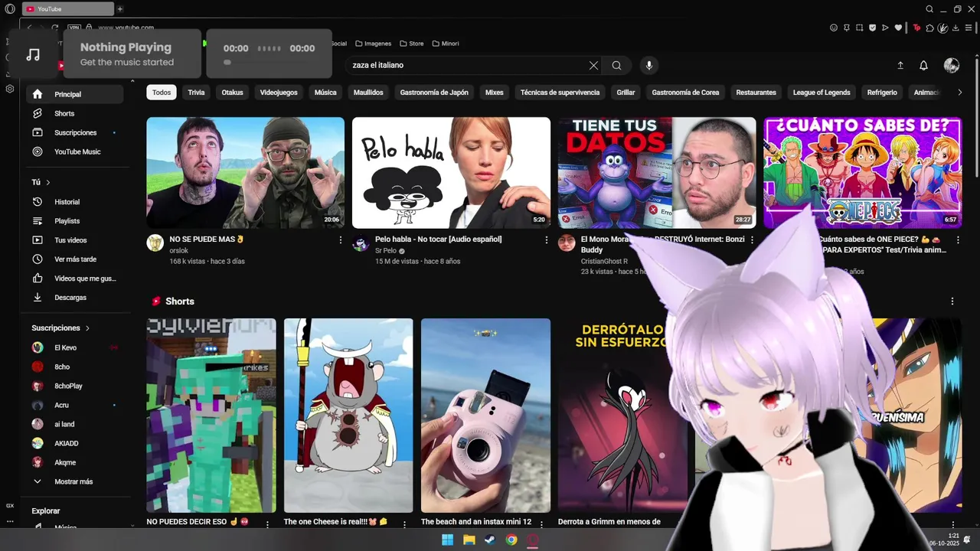
Task: Select the Otakus filter chip
Action: pos(232,93)
